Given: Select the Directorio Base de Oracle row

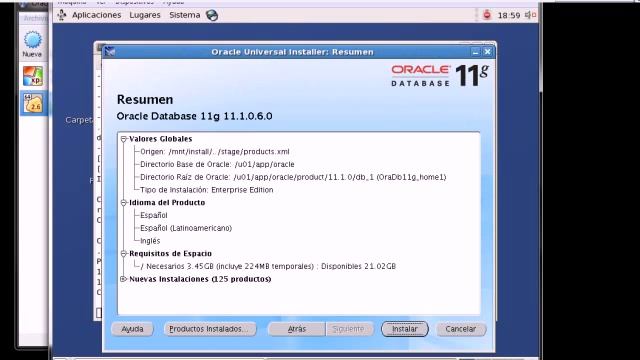Looking at the screenshot, I should [x=217, y=164].
